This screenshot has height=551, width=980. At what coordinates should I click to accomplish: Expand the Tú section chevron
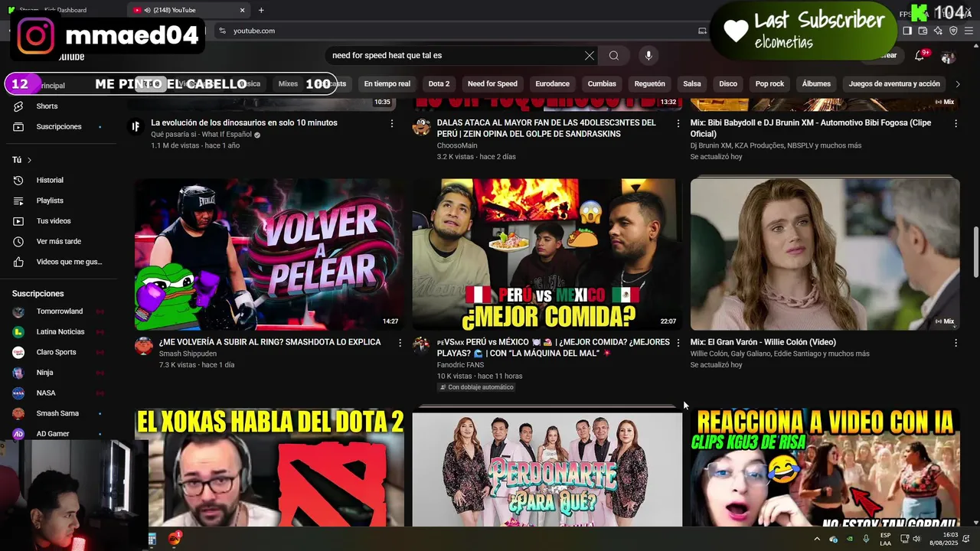[29, 160]
